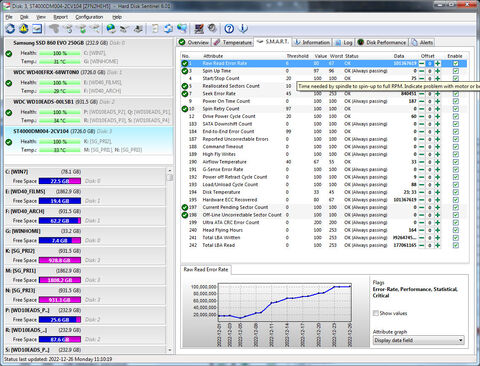The image size is (480, 366).
Task: Switch to the Alerts tab
Action: [422, 42]
